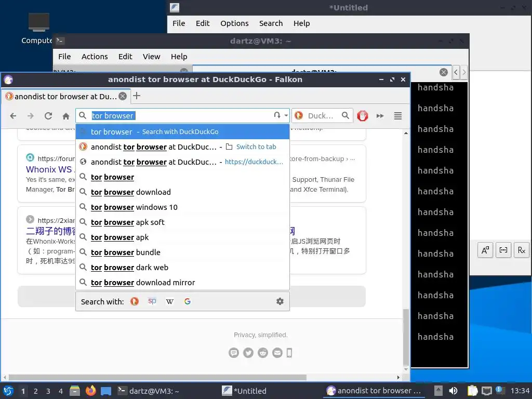The width and height of the screenshot is (532, 399).
Task: Click the Falkon forward navigation arrow
Action: [x=31, y=116]
